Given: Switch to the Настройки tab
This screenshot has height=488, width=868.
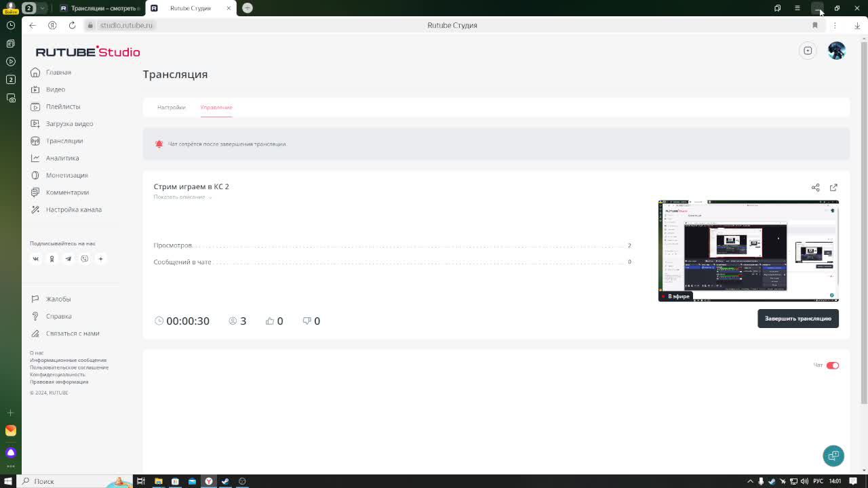Looking at the screenshot, I should (171, 107).
